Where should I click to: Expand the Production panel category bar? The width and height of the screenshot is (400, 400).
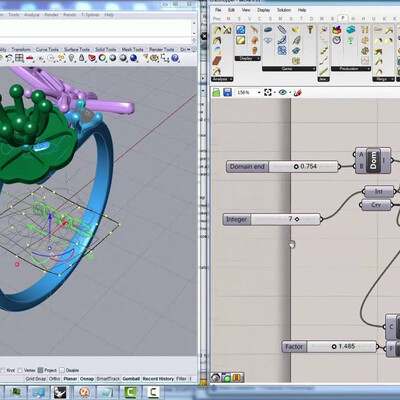(x=351, y=69)
